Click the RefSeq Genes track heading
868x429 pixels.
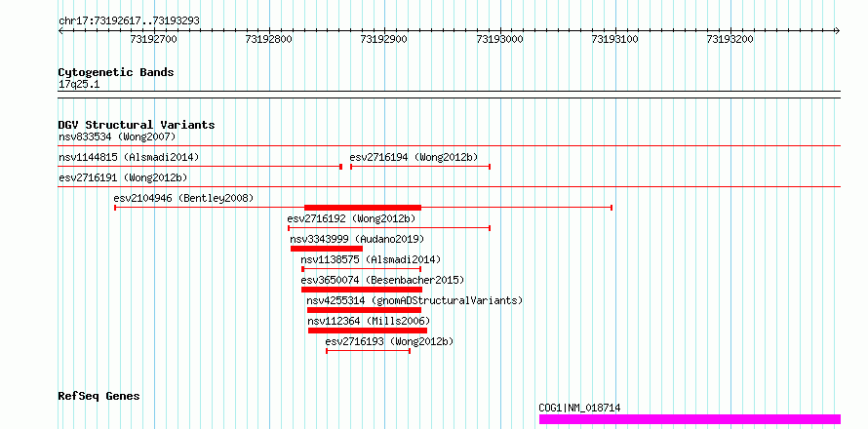[x=99, y=397]
